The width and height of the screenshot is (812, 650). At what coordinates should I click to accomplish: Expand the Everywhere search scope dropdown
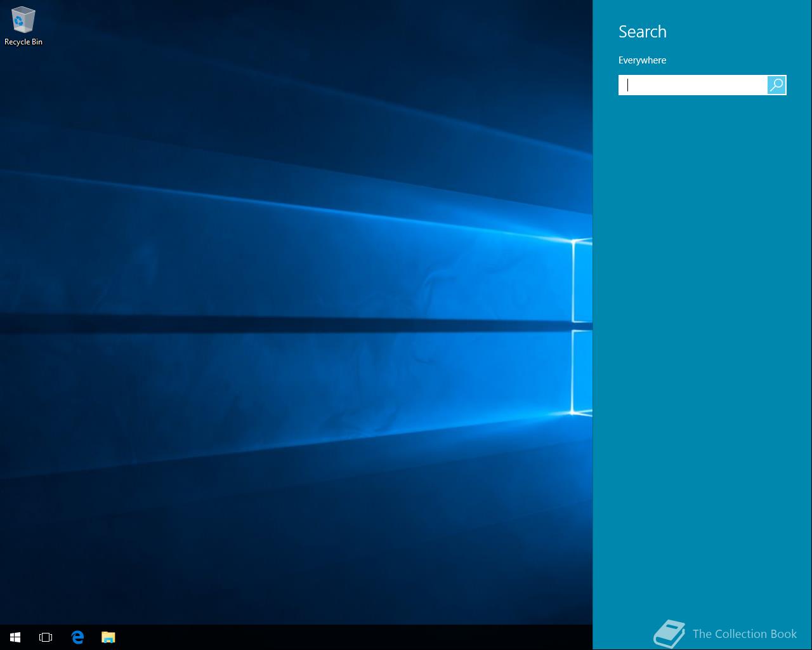642,60
